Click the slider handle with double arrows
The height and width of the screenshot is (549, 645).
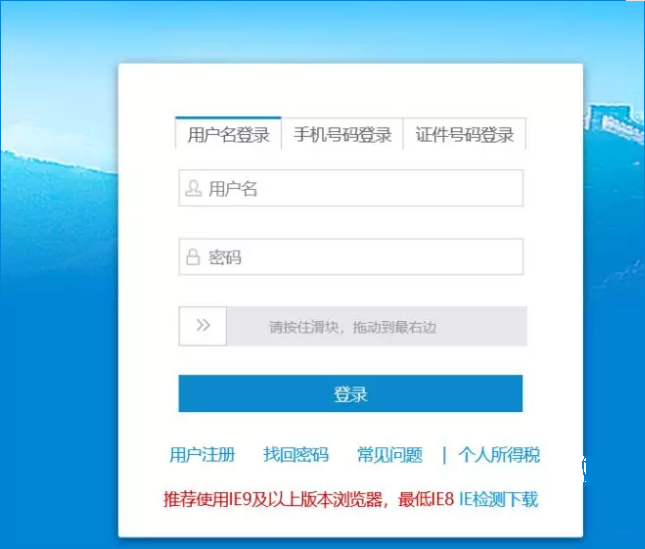(x=203, y=326)
